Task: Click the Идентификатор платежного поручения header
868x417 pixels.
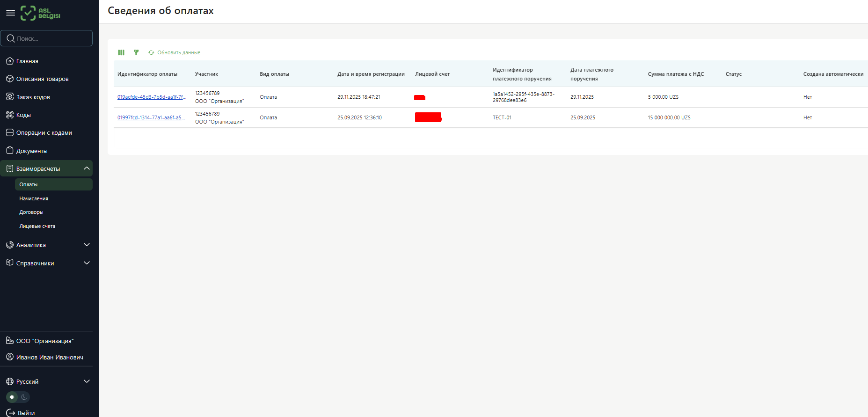Action: [522, 74]
